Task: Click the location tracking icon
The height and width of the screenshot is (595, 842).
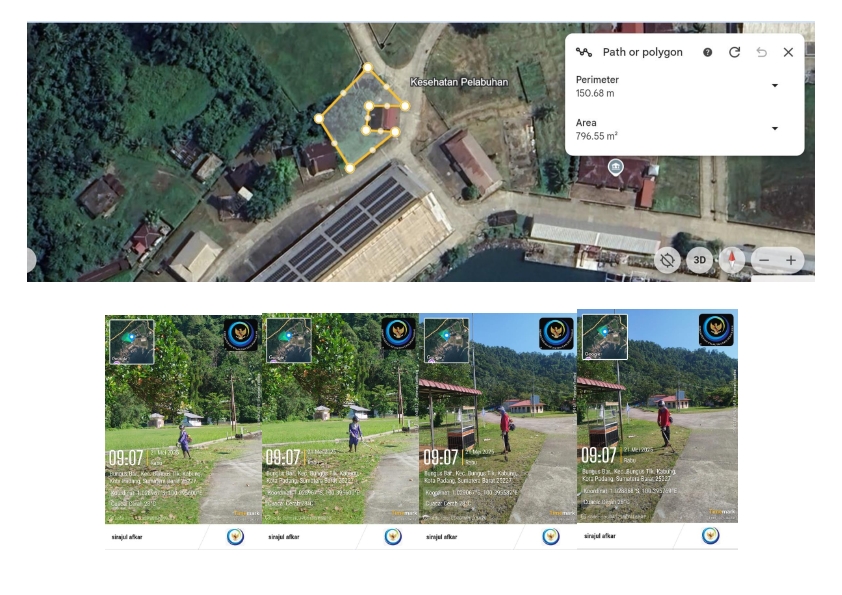Action: tap(667, 260)
